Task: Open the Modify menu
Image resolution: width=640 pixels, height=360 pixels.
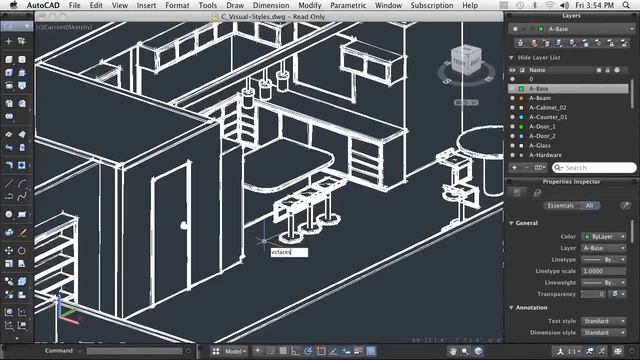Action: click(309, 5)
